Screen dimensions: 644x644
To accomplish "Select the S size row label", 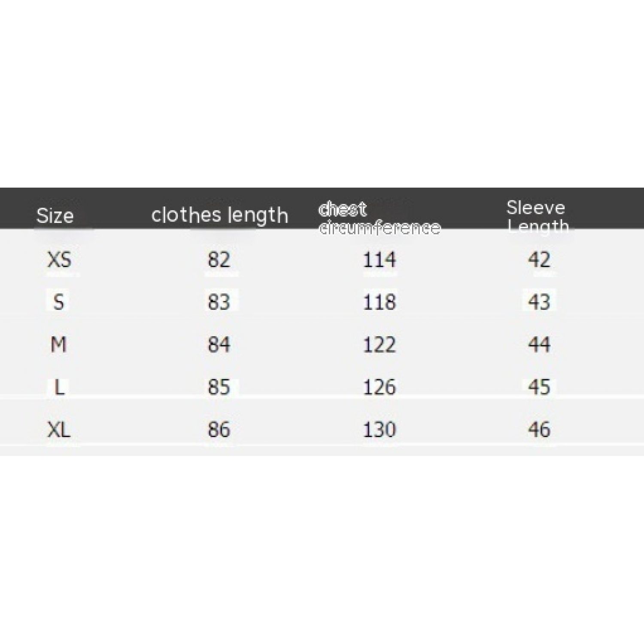I will tap(59, 302).
